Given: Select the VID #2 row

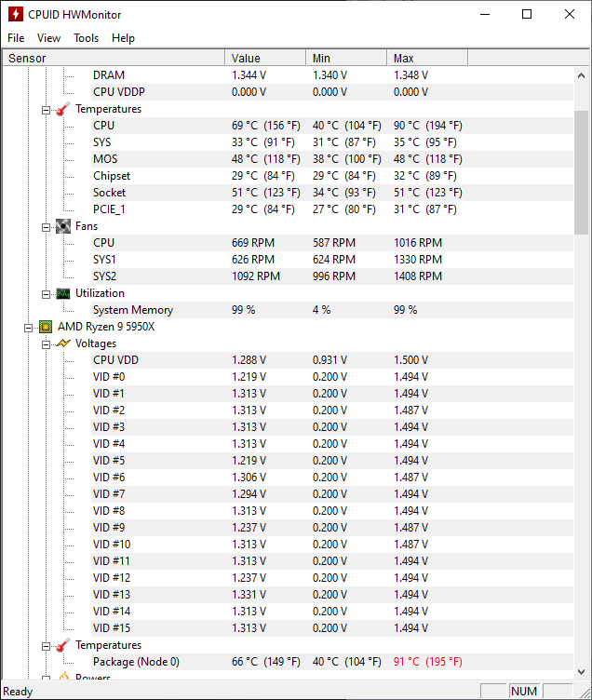Looking at the screenshot, I should pyautogui.click(x=332, y=411).
